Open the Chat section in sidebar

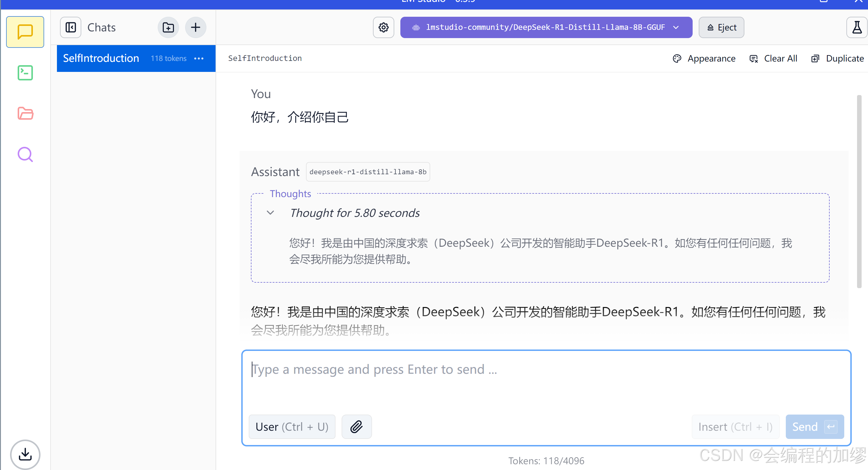pos(25,32)
